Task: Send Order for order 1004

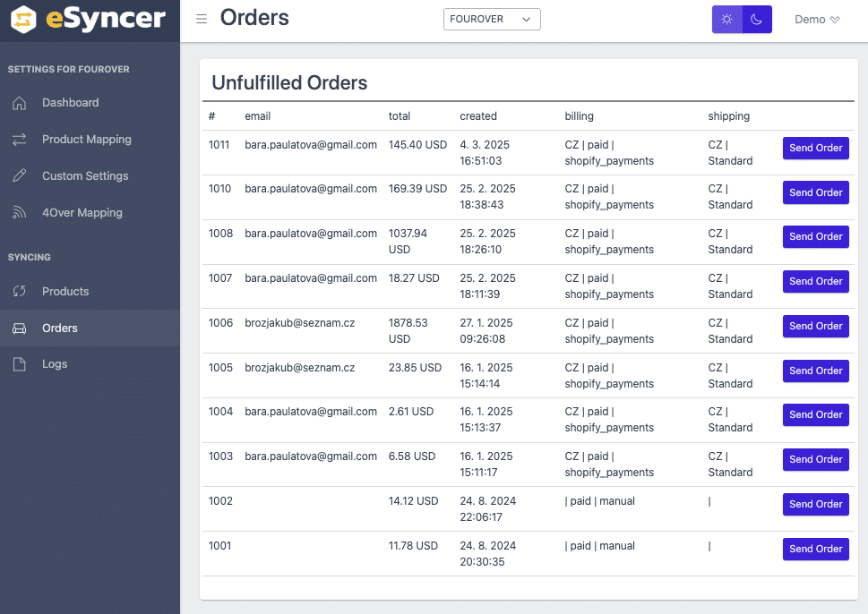Action: (815, 415)
